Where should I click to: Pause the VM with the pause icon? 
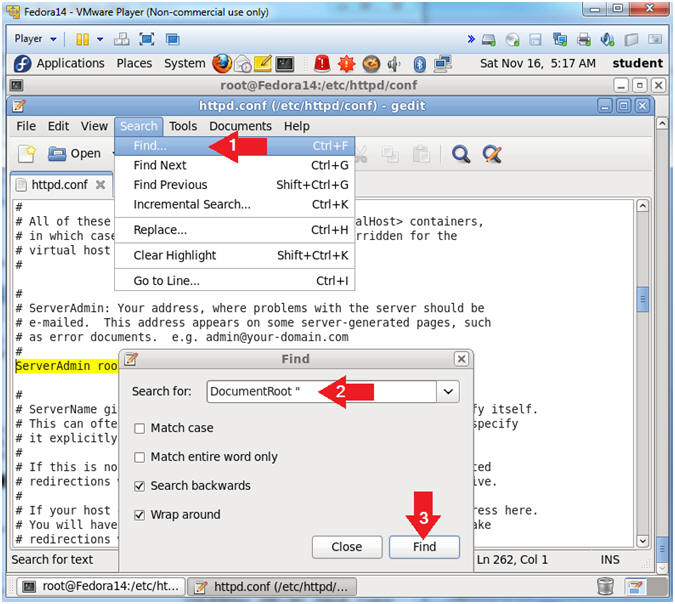[x=82, y=40]
